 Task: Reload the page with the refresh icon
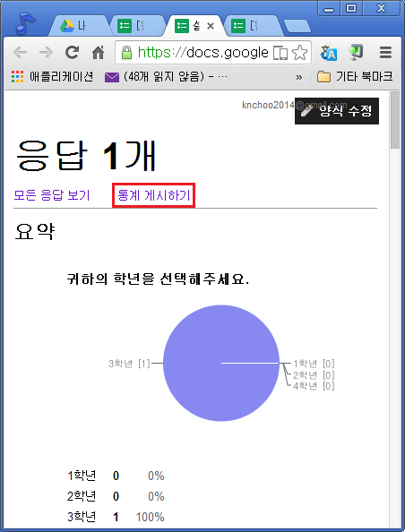[72, 52]
